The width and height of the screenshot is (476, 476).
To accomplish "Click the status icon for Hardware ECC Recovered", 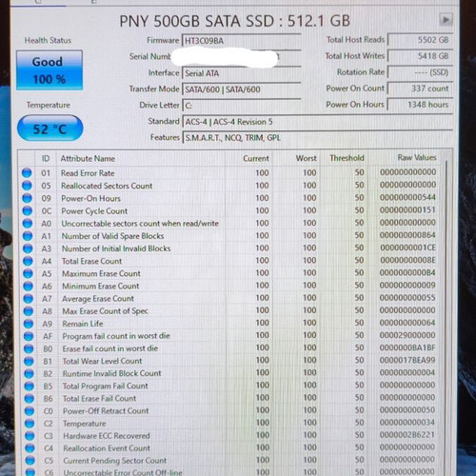I will (x=30, y=436).
